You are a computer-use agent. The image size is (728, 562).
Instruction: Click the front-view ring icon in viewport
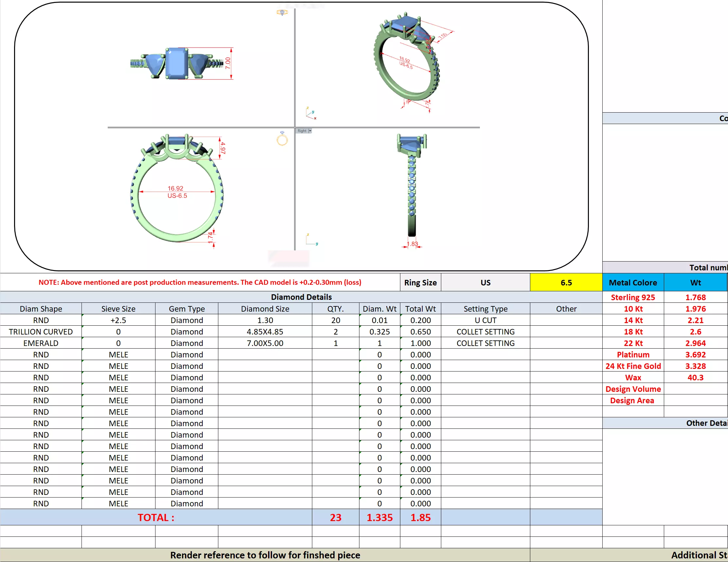(x=282, y=139)
